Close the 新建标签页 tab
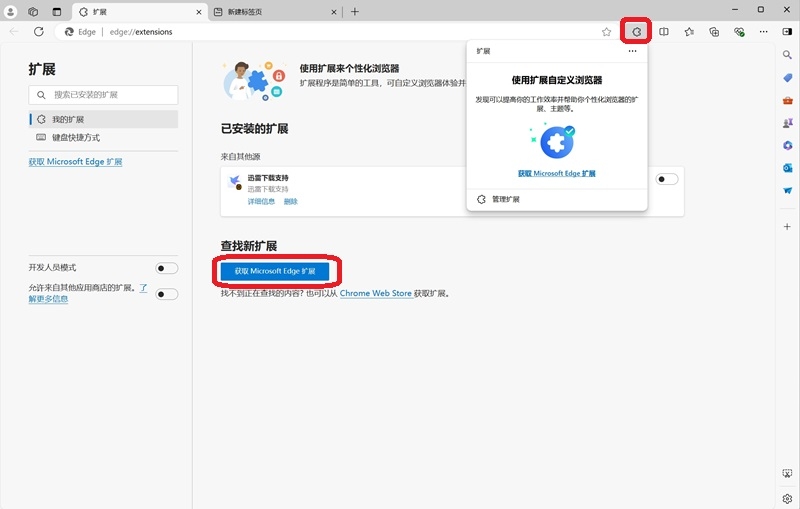The height and width of the screenshot is (509, 800). pyautogui.click(x=334, y=12)
